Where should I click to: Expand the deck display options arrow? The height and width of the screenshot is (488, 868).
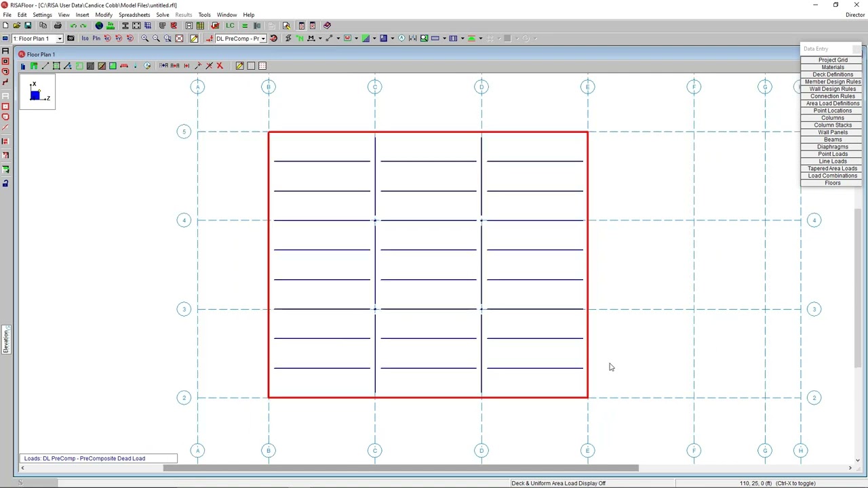(x=374, y=39)
